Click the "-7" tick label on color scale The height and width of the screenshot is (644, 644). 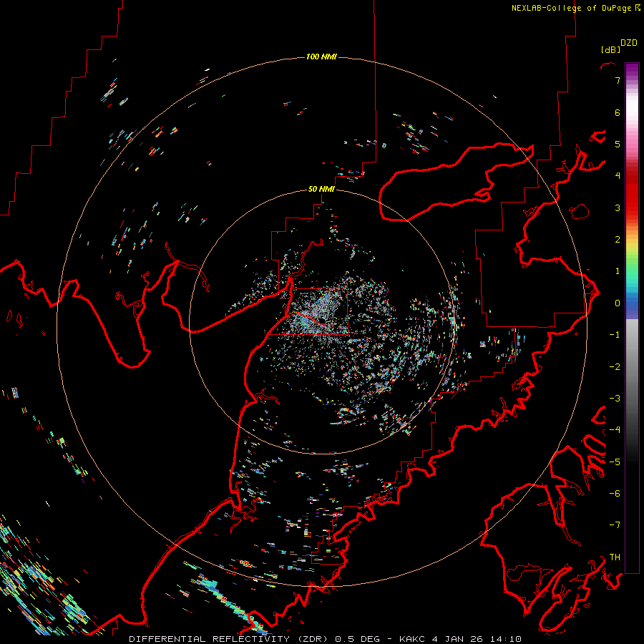pyautogui.click(x=615, y=525)
